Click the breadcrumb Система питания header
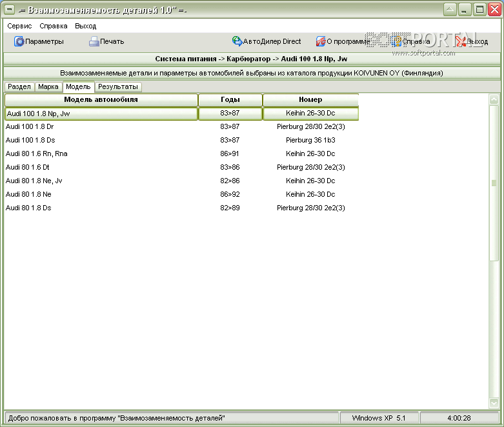The height and width of the screenshot is (427, 504). 251,59
